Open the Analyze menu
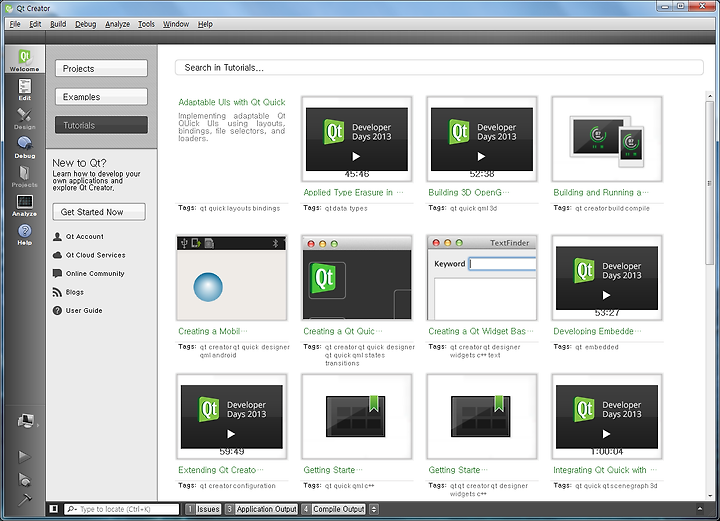 [117, 24]
